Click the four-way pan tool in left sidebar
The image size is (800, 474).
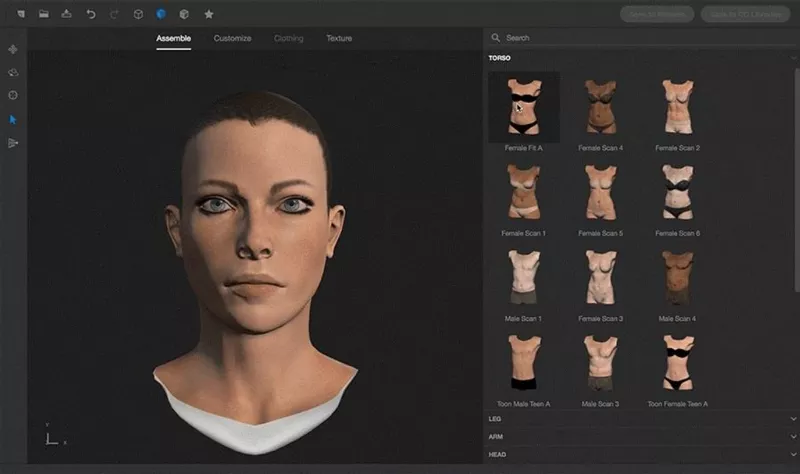pos(13,49)
